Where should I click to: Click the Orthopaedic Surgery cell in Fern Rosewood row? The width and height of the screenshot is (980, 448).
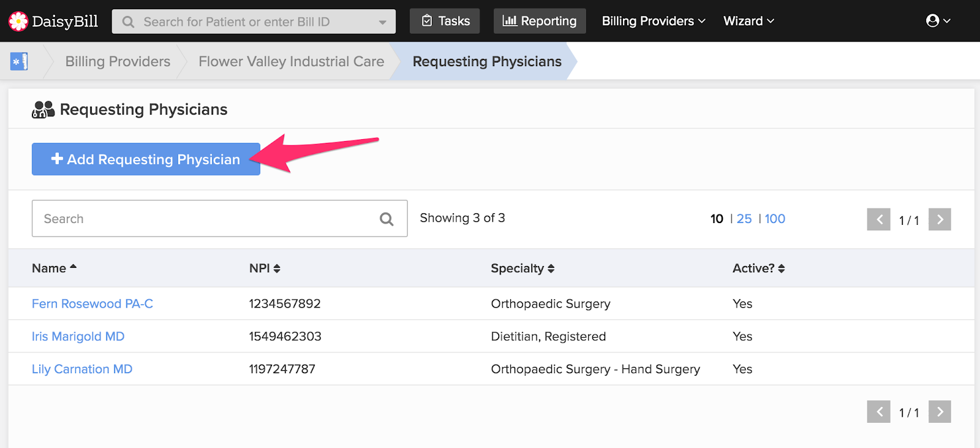coord(551,303)
